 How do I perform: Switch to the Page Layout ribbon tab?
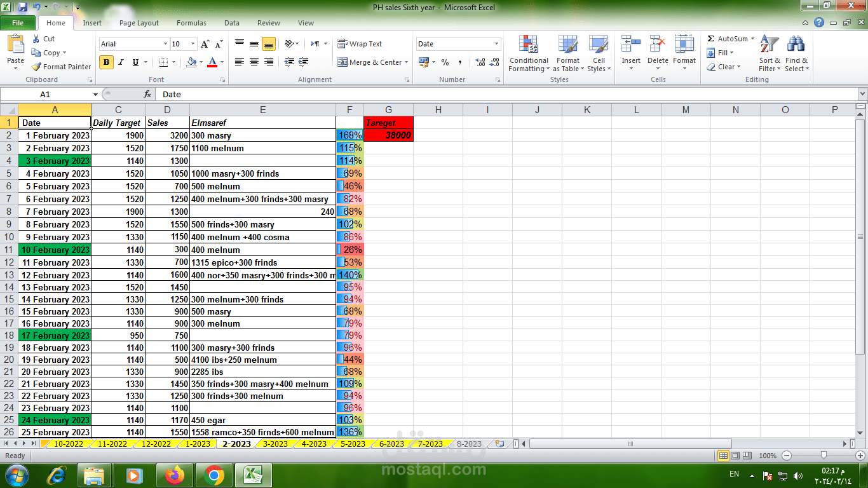click(x=139, y=23)
